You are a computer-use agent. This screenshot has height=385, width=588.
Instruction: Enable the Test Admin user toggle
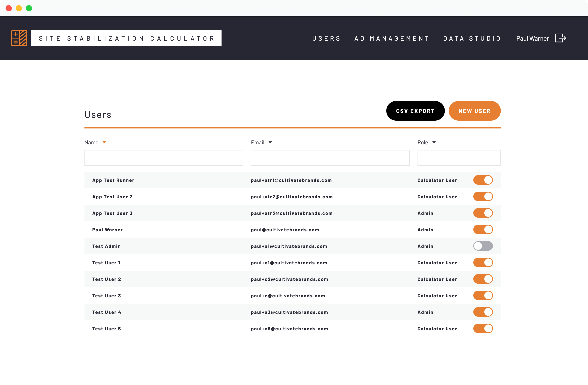(483, 246)
